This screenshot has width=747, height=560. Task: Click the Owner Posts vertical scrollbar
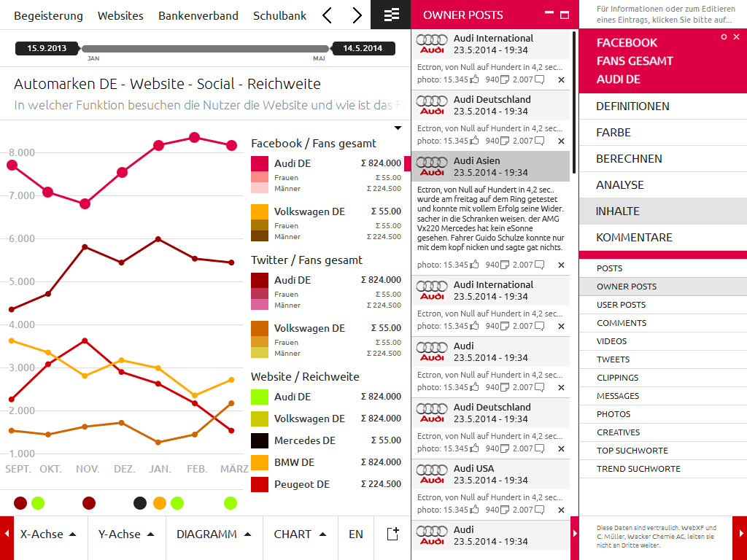tap(574, 102)
